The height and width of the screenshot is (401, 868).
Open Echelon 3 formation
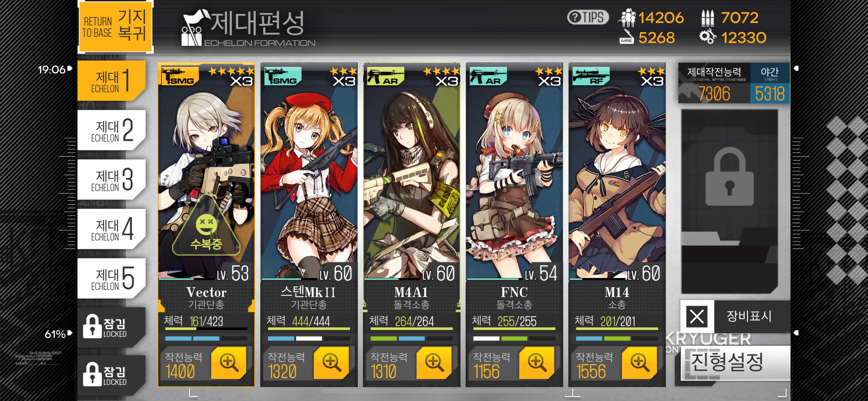tap(111, 180)
